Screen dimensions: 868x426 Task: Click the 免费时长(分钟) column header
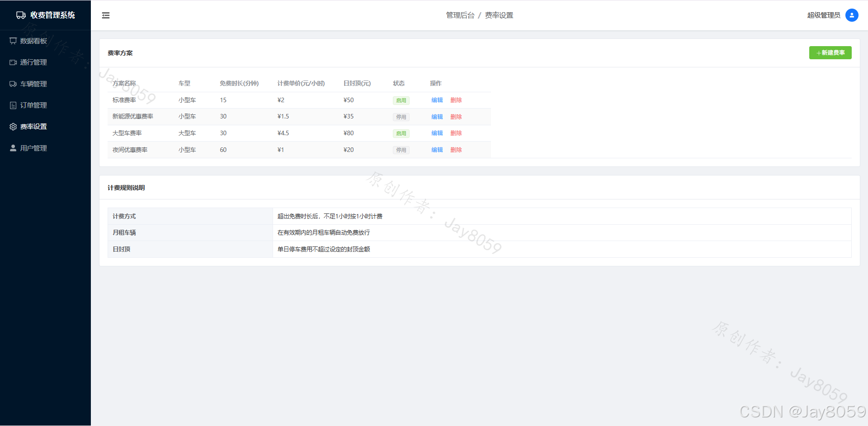pyautogui.click(x=239, y=84)
